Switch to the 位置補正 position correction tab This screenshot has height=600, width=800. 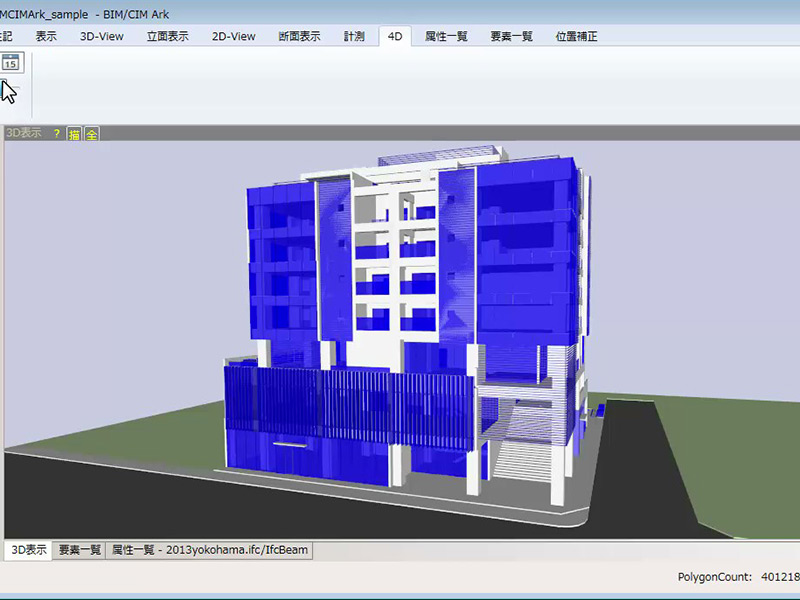577,36
